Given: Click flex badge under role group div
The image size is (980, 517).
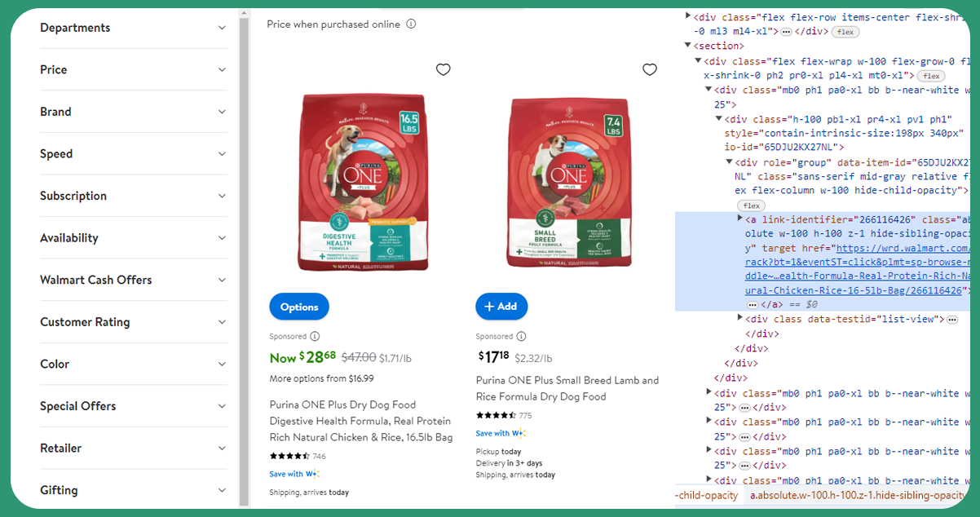Looking at the screenshot, I should 751,205.
